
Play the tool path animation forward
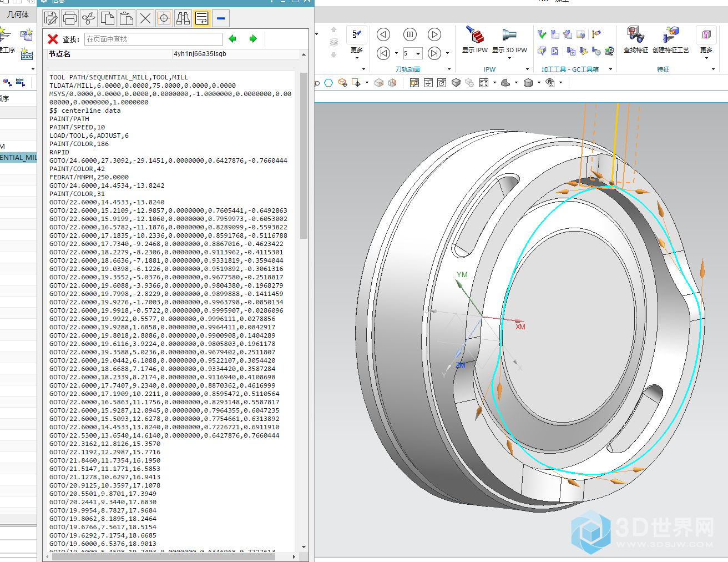pos(434,34)
